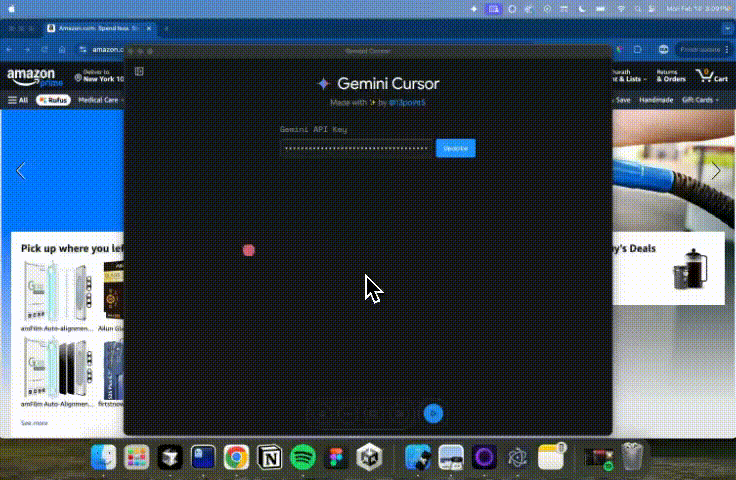
Task: Open the highlighted purple menu bar icon
Action: pyautogui.click(x=493, y=9)
